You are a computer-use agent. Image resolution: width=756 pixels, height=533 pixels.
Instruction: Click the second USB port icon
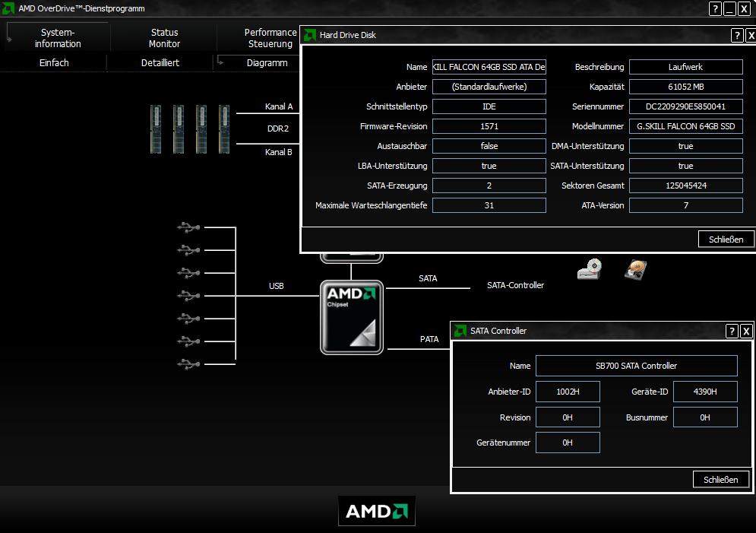coord(188,250)
